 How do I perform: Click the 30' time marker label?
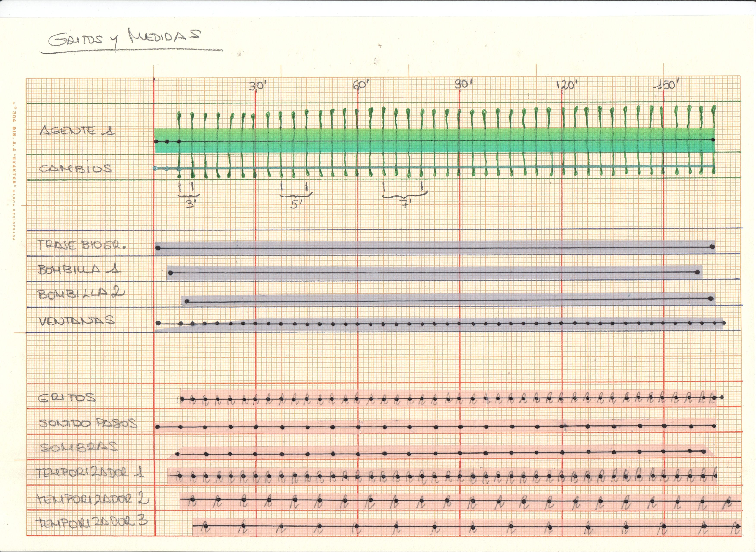(257, 86)
